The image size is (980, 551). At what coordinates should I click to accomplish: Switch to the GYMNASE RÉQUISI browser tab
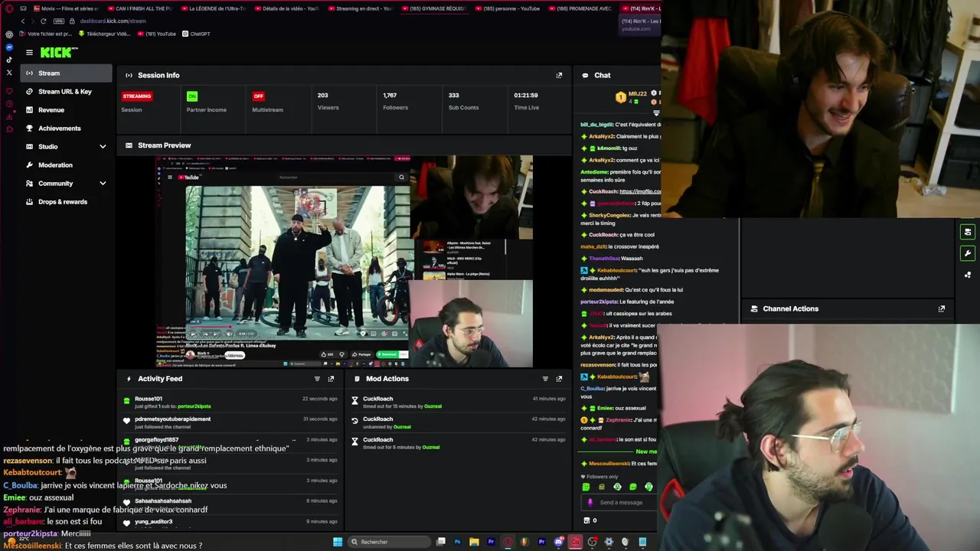[x=434, y=8]
